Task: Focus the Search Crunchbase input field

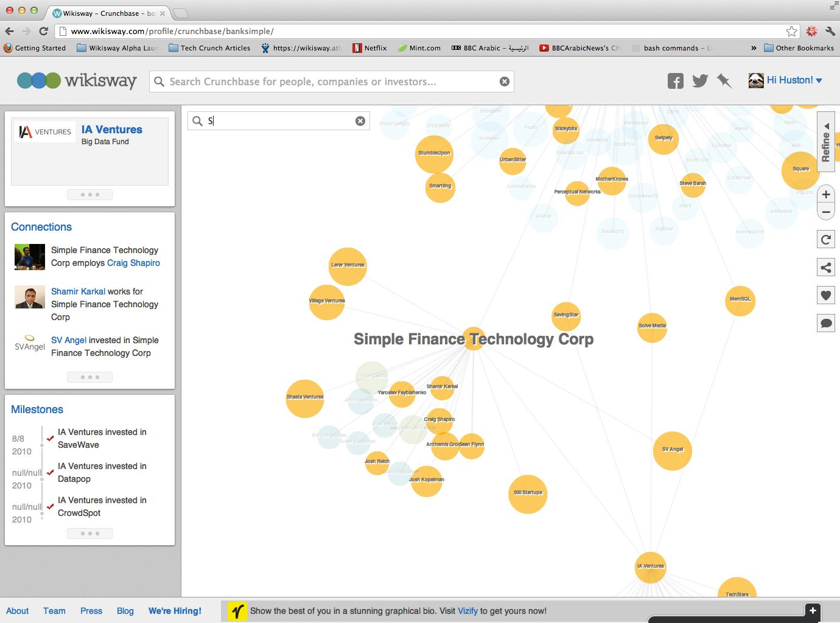Action: click(x=332, y=82)
